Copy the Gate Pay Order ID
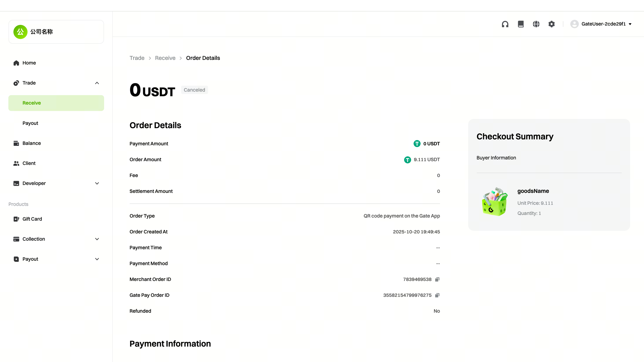 point(437,295)
